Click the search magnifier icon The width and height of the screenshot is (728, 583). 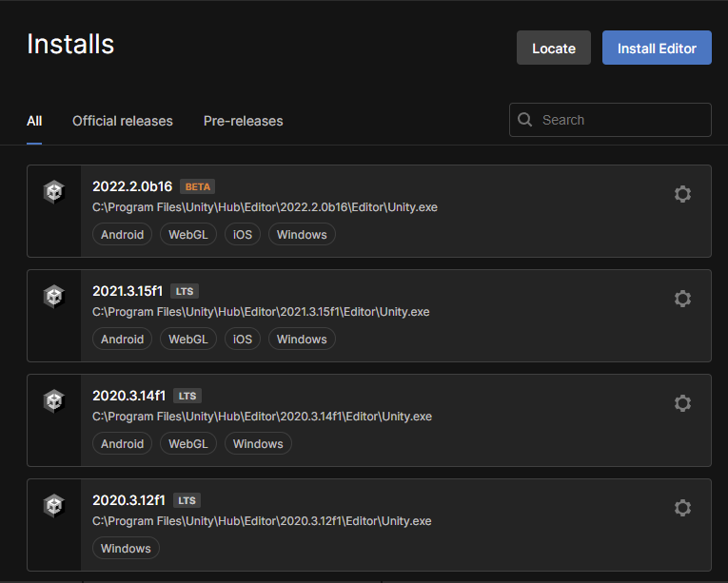[524, 120]
